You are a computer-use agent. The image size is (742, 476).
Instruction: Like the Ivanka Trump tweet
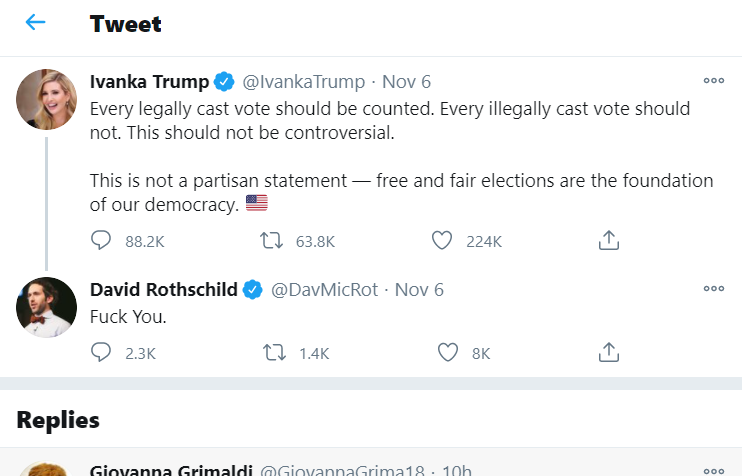[442, 240]
